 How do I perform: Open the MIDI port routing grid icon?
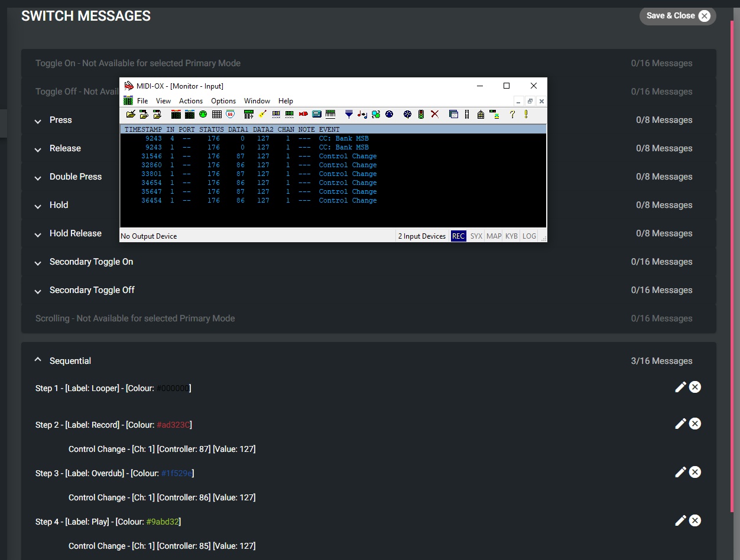[216, 114]
